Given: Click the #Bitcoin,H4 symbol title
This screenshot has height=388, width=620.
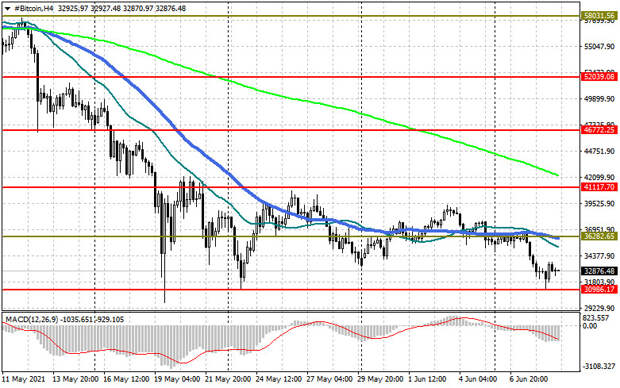Looking at the screenshot, I should coord(34,8).
